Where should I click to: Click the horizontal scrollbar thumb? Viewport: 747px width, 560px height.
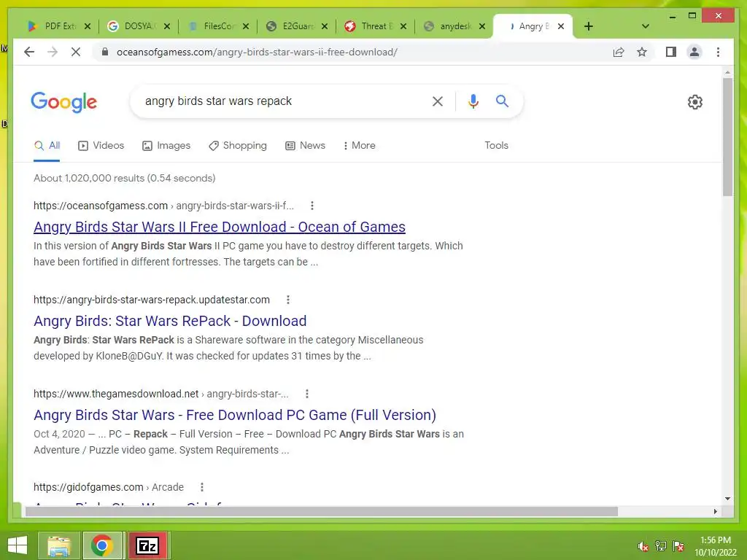[x=322, y=511]
